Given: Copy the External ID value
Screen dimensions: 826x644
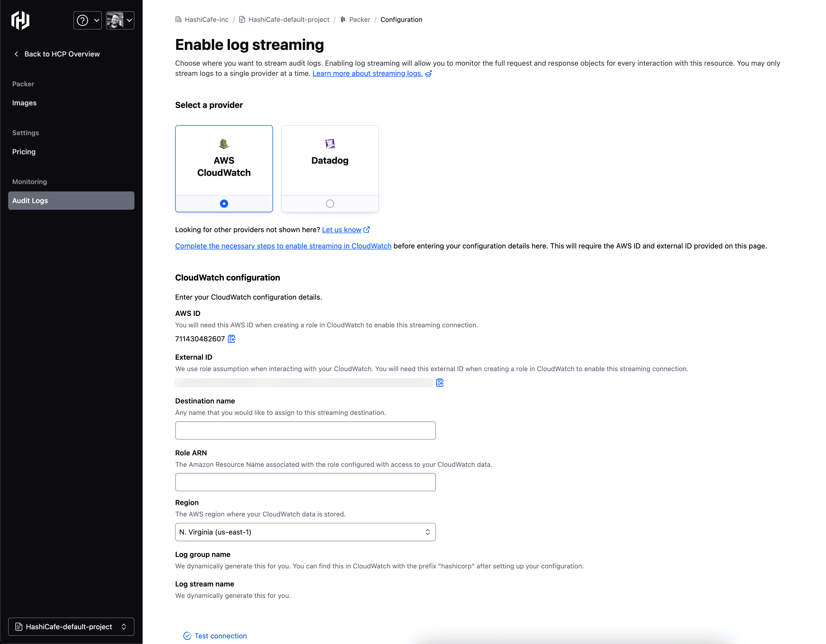Looking at the screenshot, I should [x=439, y=383].
